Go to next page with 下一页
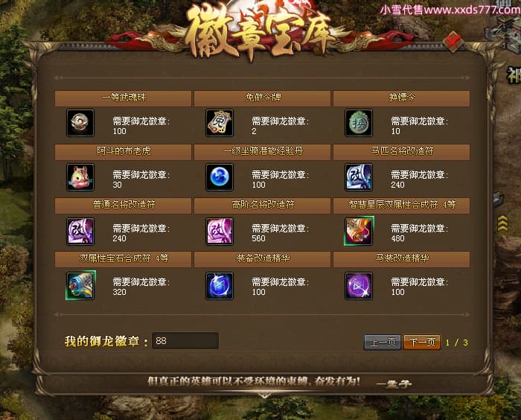Image resolution: width=521 pixels, height=420 pixels. 422,343
